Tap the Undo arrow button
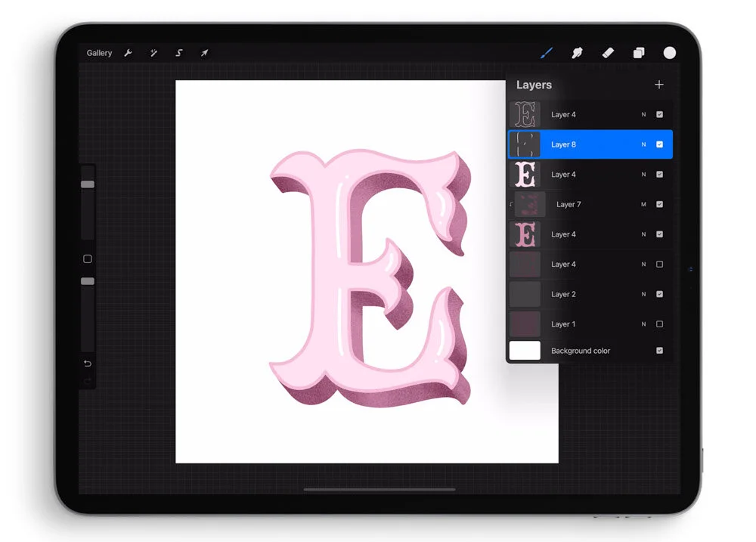 (88, 364)
